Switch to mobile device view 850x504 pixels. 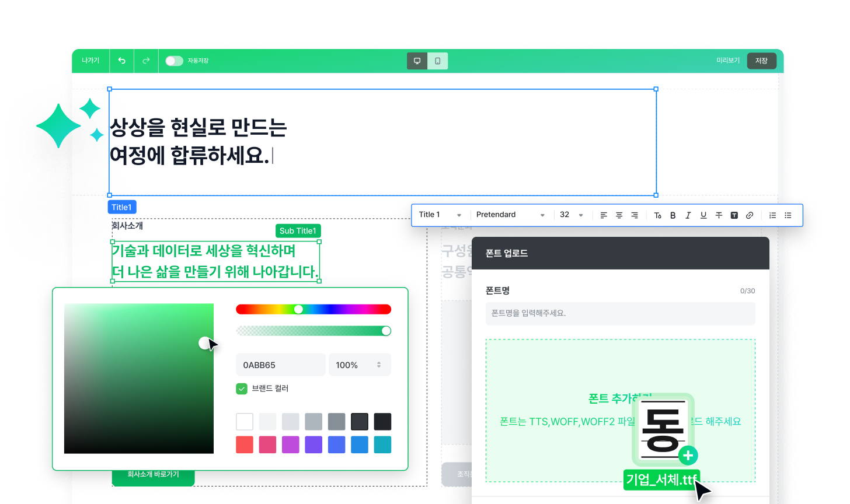click(437, 61)
